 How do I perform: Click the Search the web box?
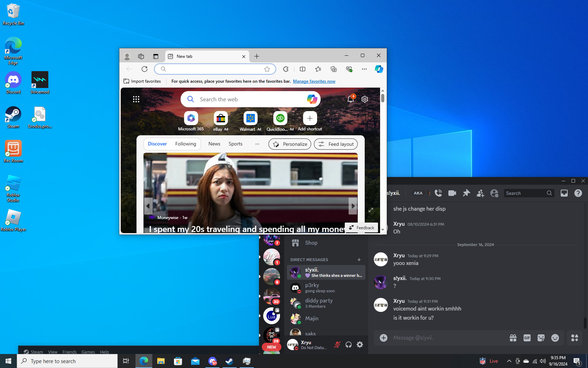click(x=251, y=99)
